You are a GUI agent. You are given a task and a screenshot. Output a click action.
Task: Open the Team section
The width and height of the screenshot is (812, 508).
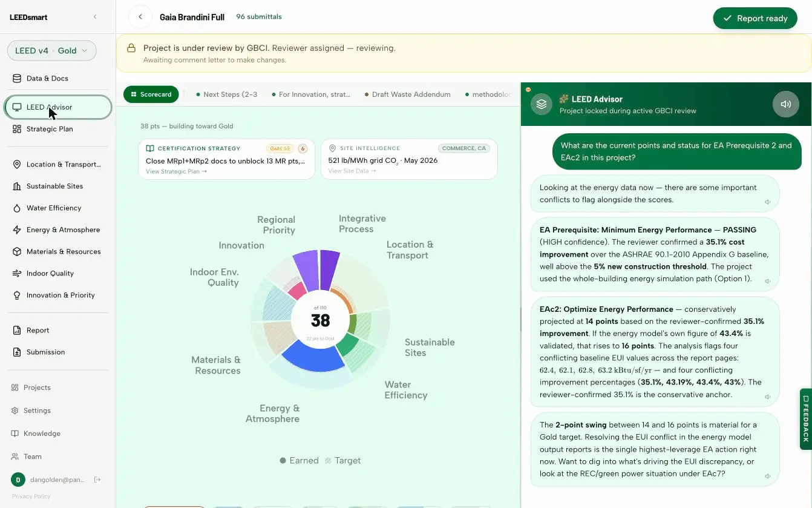pos(33,457)
